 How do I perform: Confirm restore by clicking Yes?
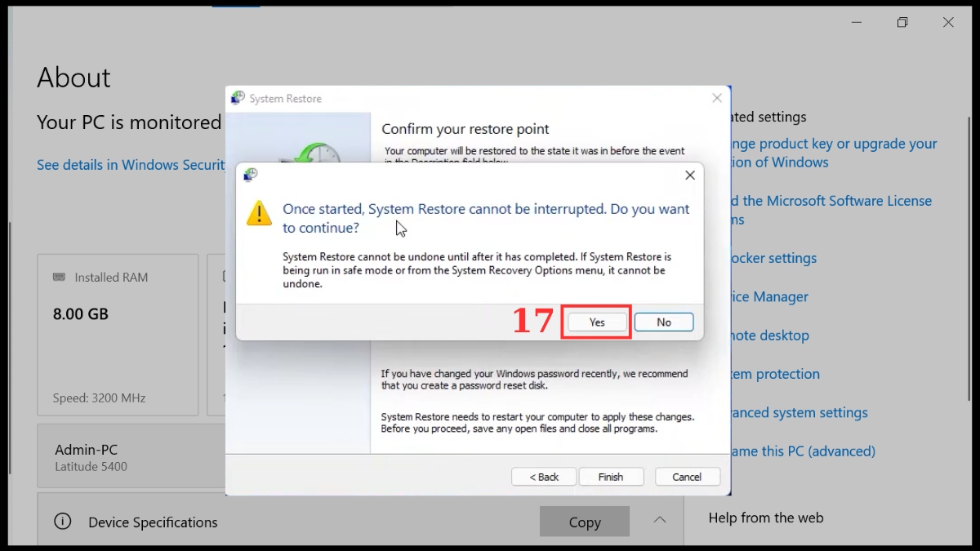coord(596,322)
